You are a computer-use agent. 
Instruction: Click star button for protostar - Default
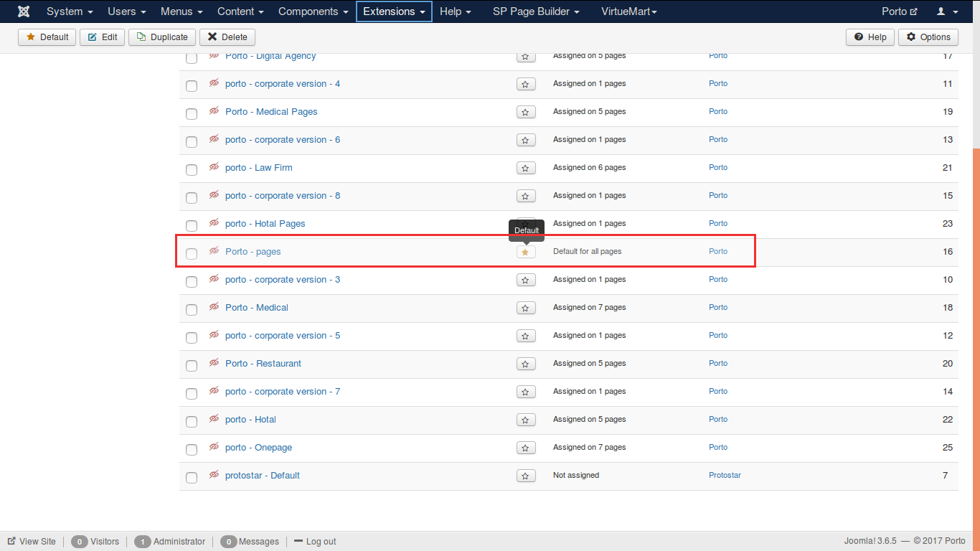pyautogui.click(x=526, y=476)
